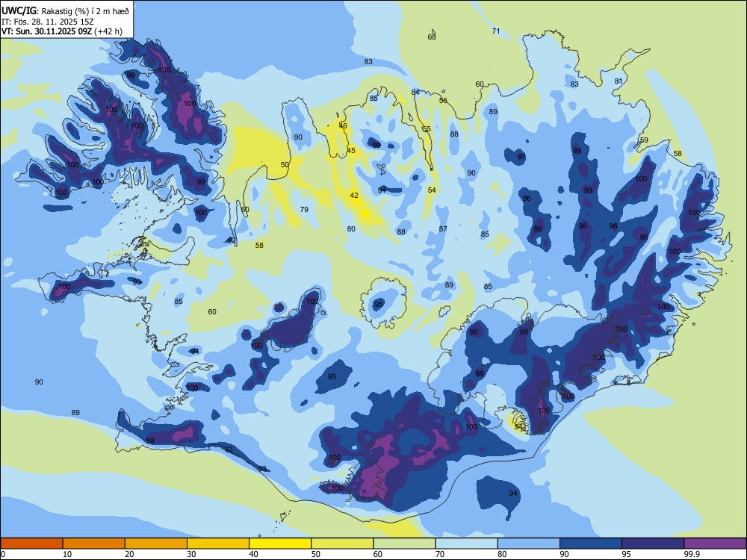Click the map value 59 on the east coast
This screenshot has height=560, width=747.
click(x=644, y=140)
